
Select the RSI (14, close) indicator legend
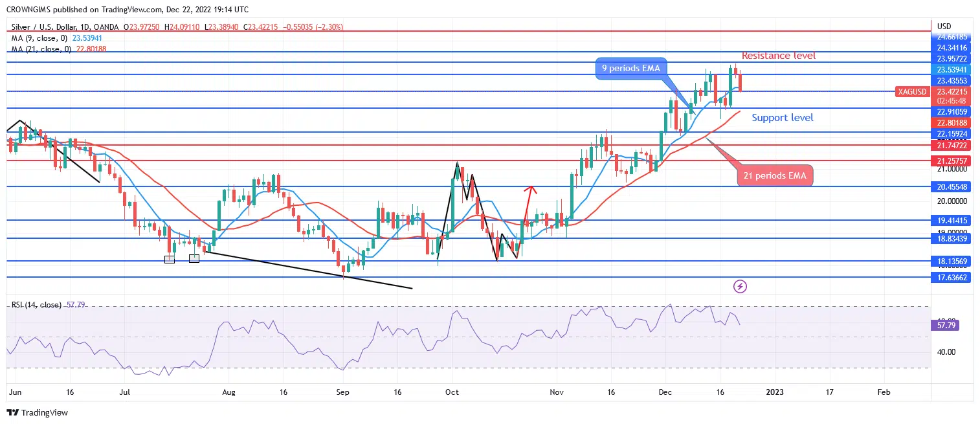pyautogui.click(x=37, y=304)
